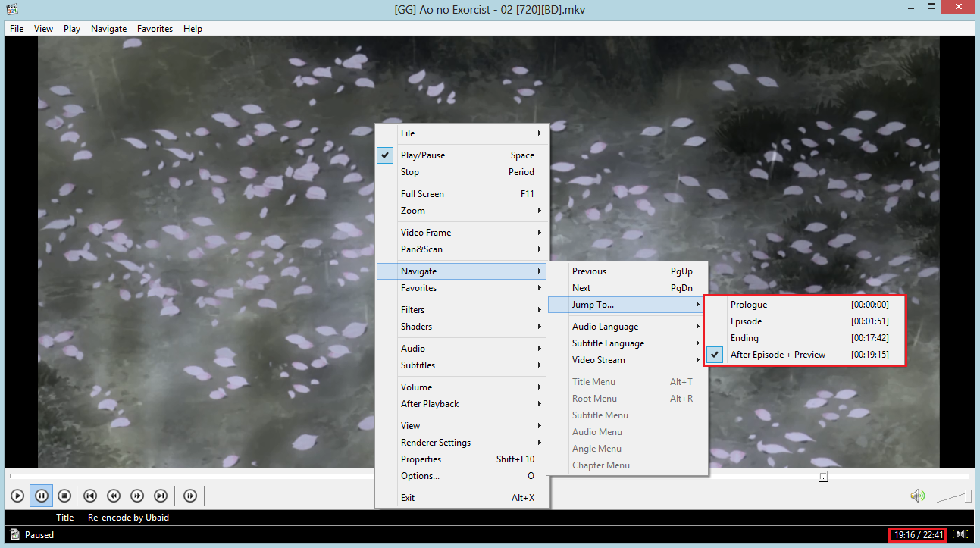Click the frame-step toolbar button
The image size is (980, 548).
coord(190,496)
